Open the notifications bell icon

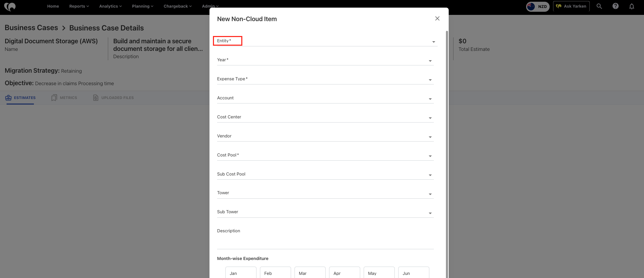click(632, 6)
